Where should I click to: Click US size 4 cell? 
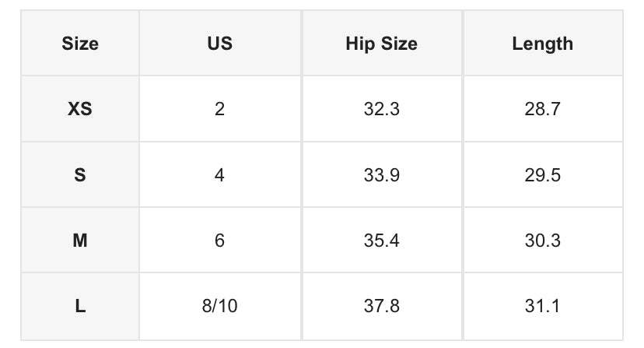click(220, 175)
